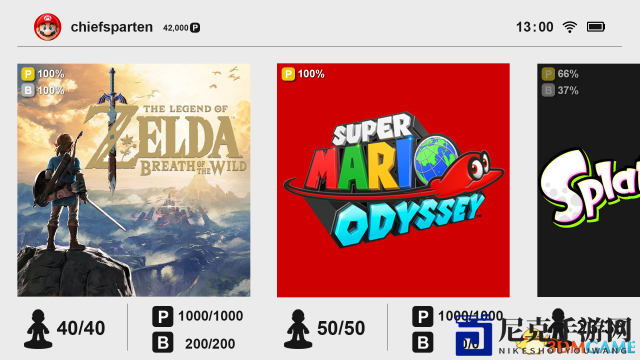Select the black P icon next to 1000/1000 under Zelda

pos(162,316)
